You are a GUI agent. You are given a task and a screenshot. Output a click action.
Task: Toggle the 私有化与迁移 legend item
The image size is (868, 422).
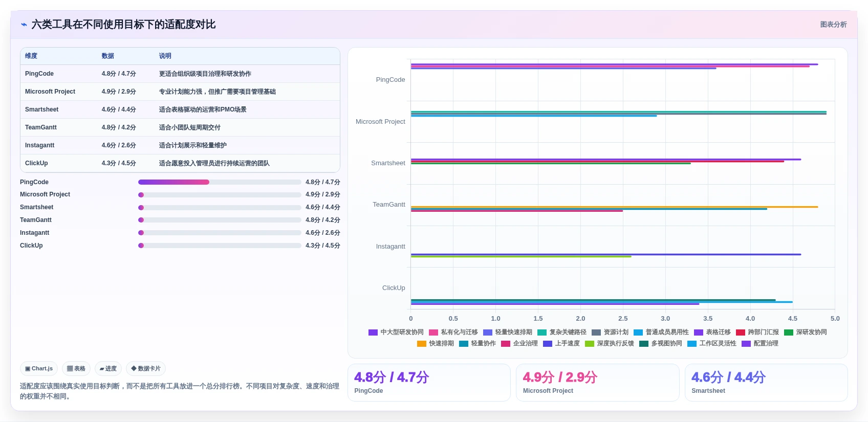click(x=453, y=332)
